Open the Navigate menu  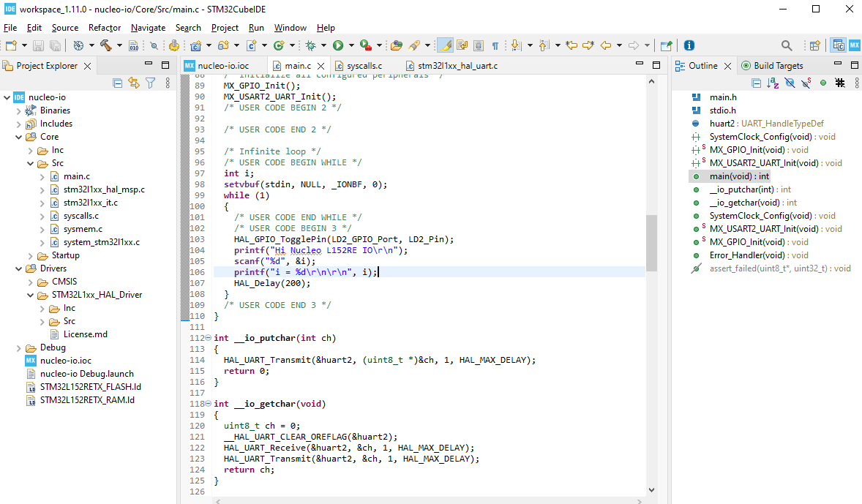148,28
